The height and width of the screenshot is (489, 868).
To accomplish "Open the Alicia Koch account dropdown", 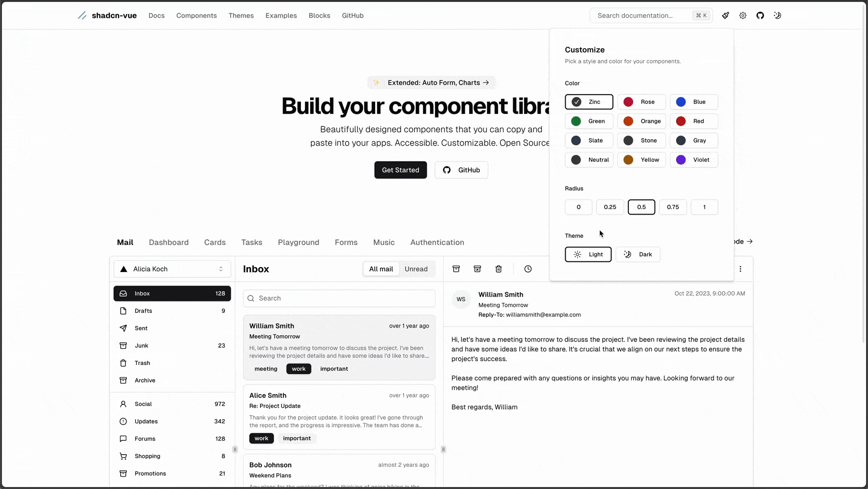I will (172, 269).
